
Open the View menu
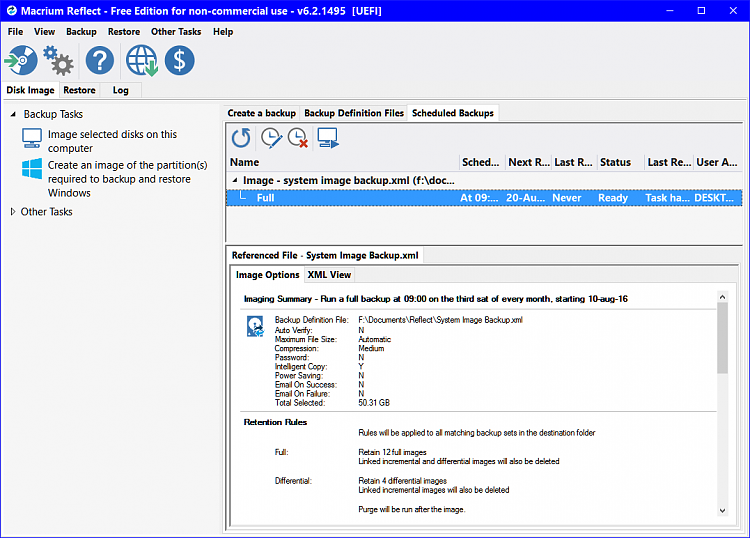(44, 32)
